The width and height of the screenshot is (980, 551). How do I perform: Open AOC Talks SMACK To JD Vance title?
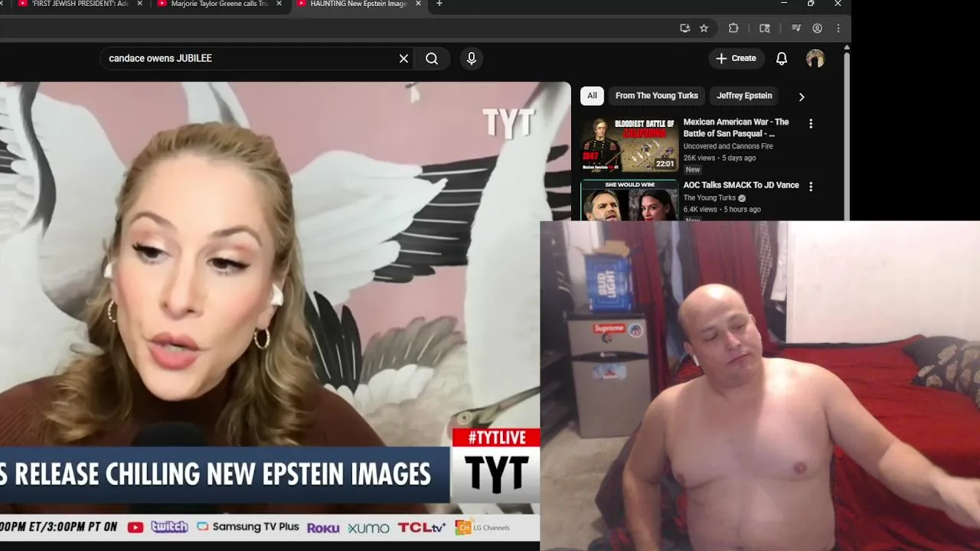[x=741, y=185]
